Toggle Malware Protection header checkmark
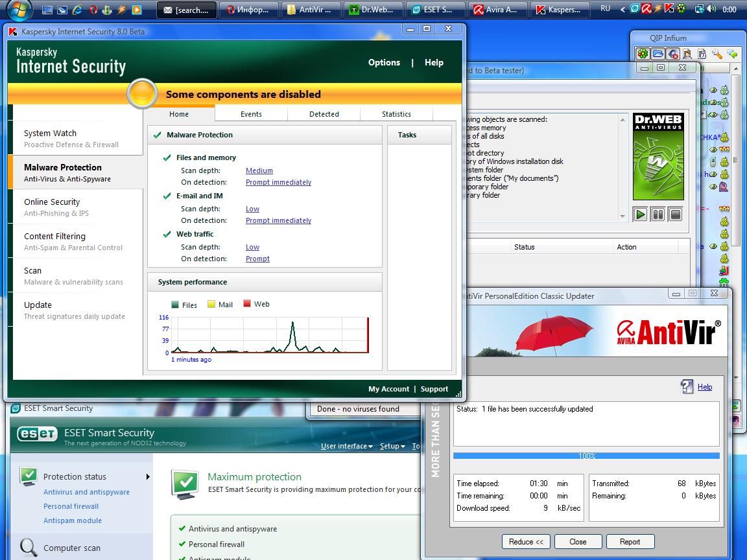The height and width of the screenshot is (560, 747). click(157, 135)
